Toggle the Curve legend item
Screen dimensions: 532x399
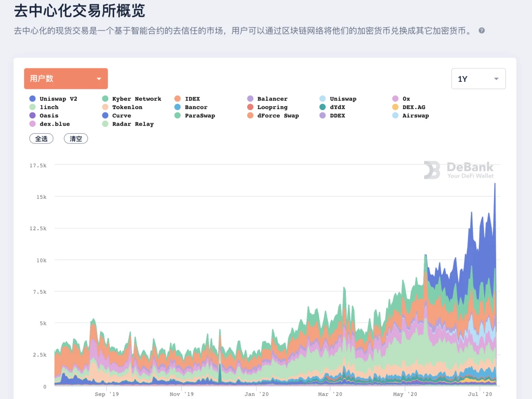tap(116, 115)
